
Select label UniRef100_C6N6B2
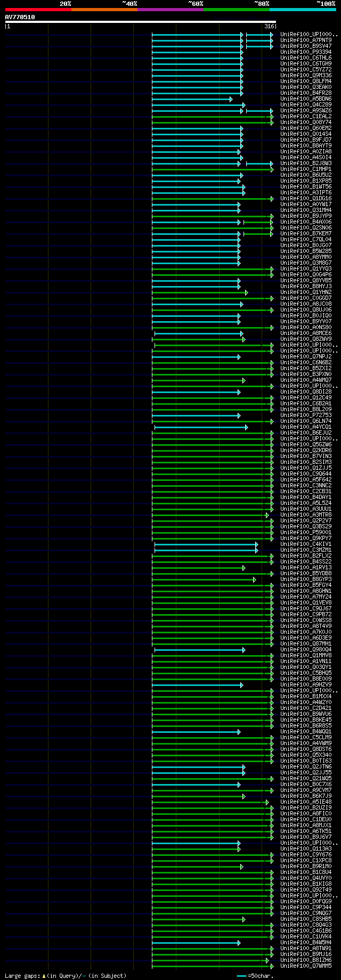[x=306, y=363]
